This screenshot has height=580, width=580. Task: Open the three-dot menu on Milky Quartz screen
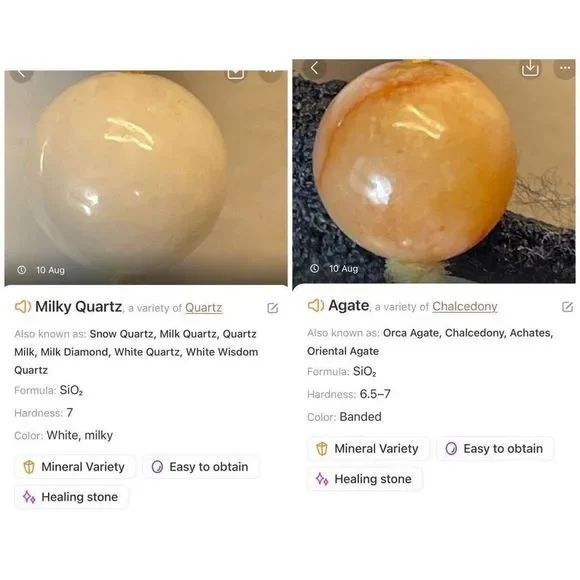(270, 74)
